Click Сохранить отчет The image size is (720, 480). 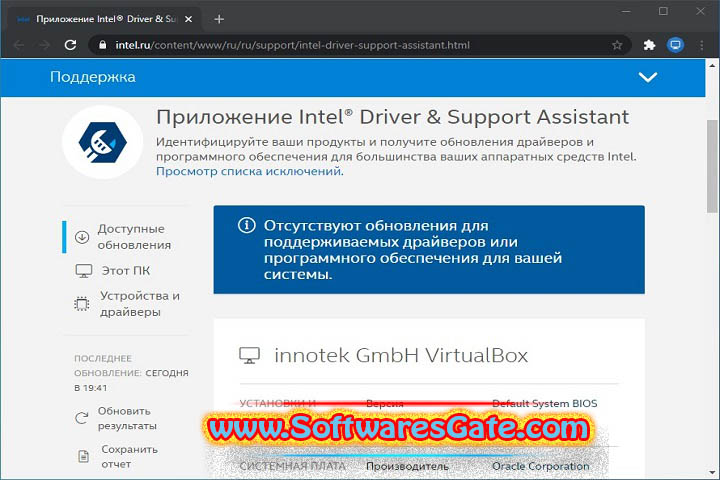tap(129, 457)
